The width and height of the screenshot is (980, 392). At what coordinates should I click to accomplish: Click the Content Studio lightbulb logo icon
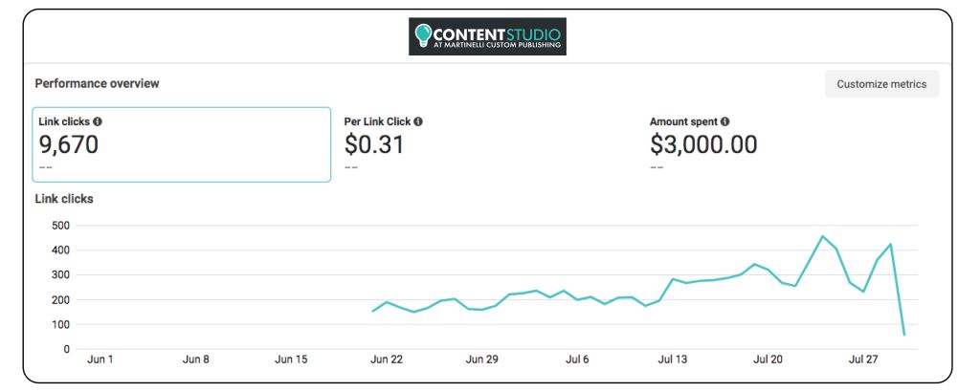pos(423,36)
